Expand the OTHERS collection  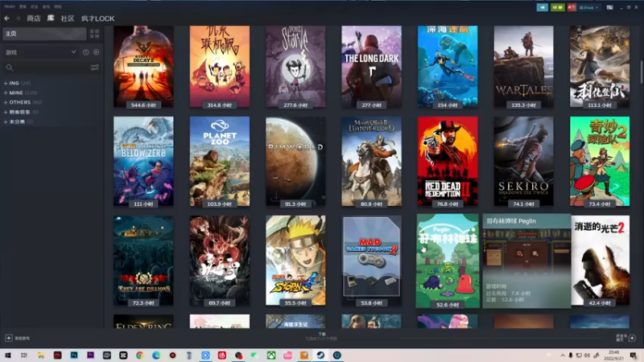[23, 102]
